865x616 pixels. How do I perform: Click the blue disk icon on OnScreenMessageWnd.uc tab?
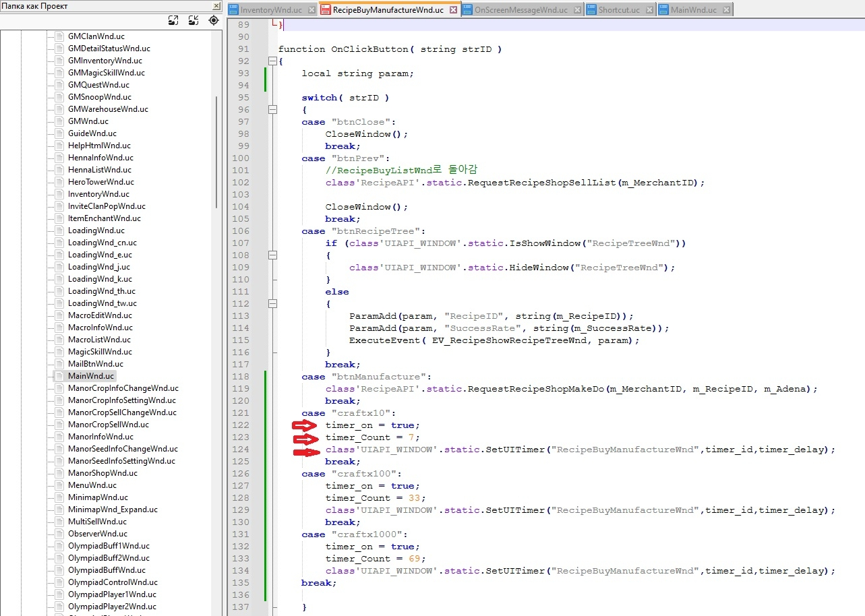click(x=468, y=10)
